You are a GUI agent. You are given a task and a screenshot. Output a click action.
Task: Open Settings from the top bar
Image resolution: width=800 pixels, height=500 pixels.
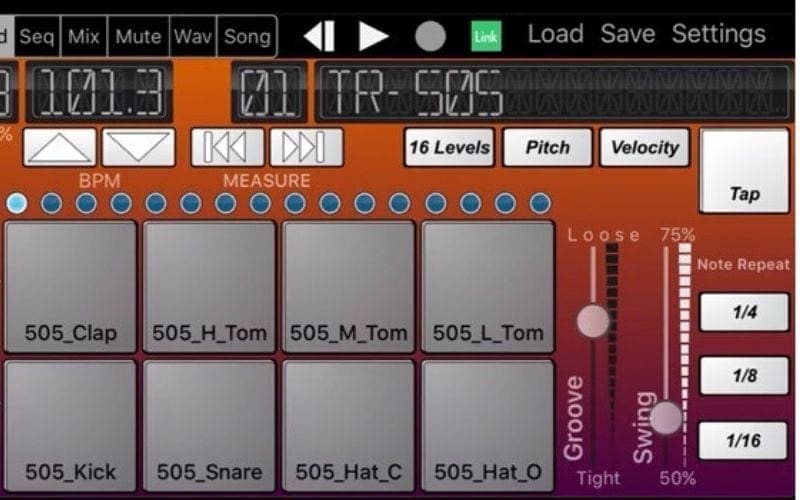pos(718,35)
